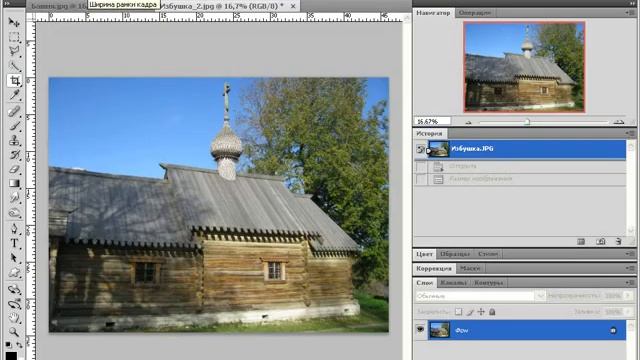Select the Zoom magnifier tool
Image resolution: width=640 pixels, height=360 pixels.
pyautogui.click(x=14, y=332)
